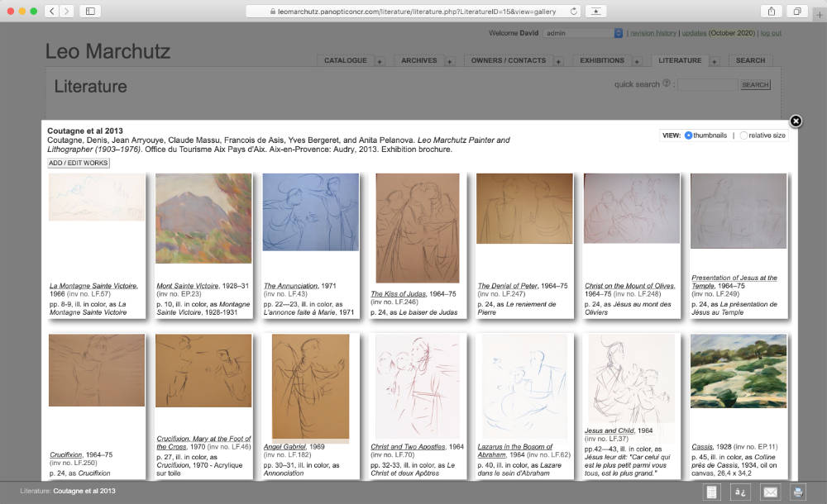
Task: Expand the plus next to ARCHIVES
Action: pyautogui.click(x=449, y=62)
